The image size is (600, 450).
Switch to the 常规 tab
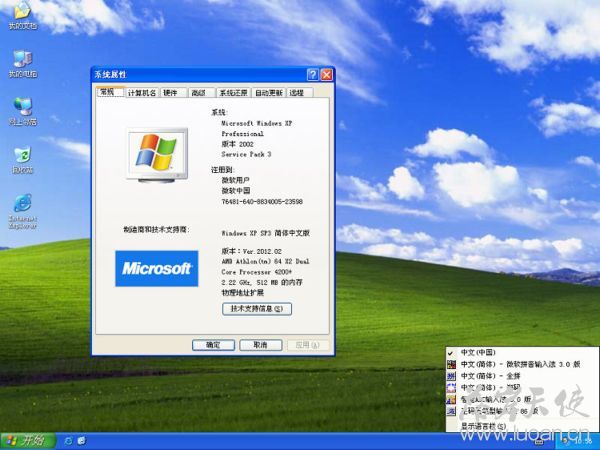coord(110,92)
